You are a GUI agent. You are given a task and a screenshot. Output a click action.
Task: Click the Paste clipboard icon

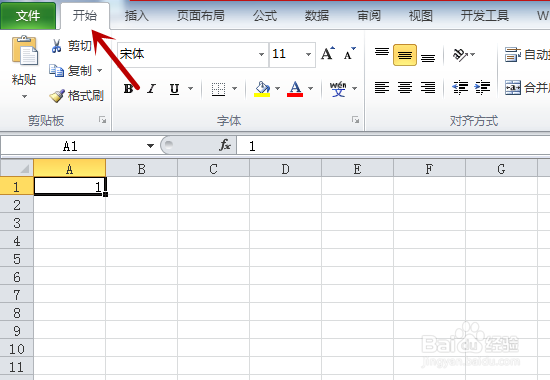pyautogui.click(x=25, y=51)
